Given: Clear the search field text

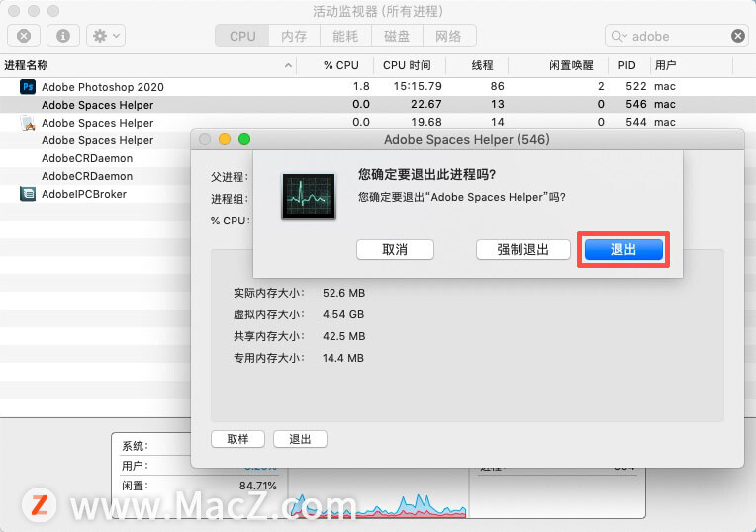Looking at the screenshot, I should point(737,36).
